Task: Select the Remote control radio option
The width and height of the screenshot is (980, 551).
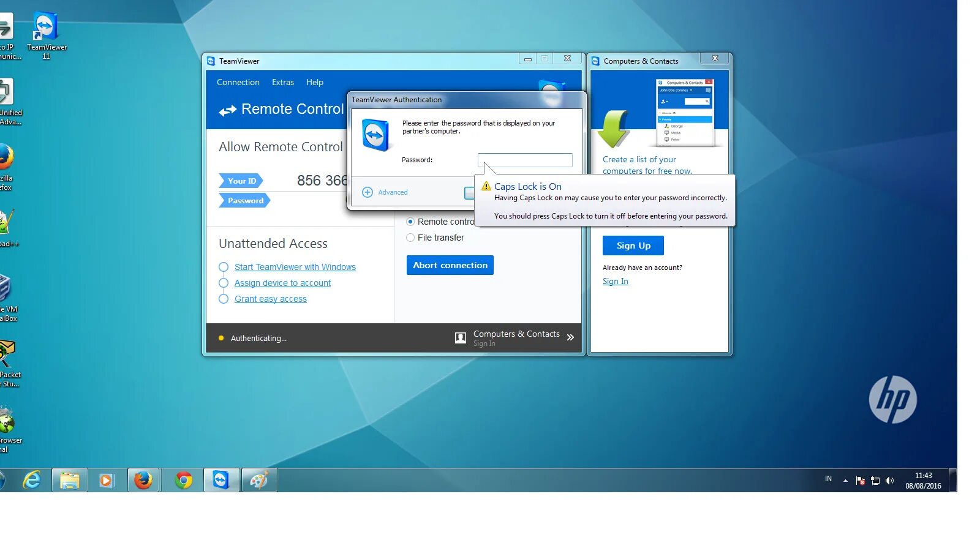Action: coord(410,222)
